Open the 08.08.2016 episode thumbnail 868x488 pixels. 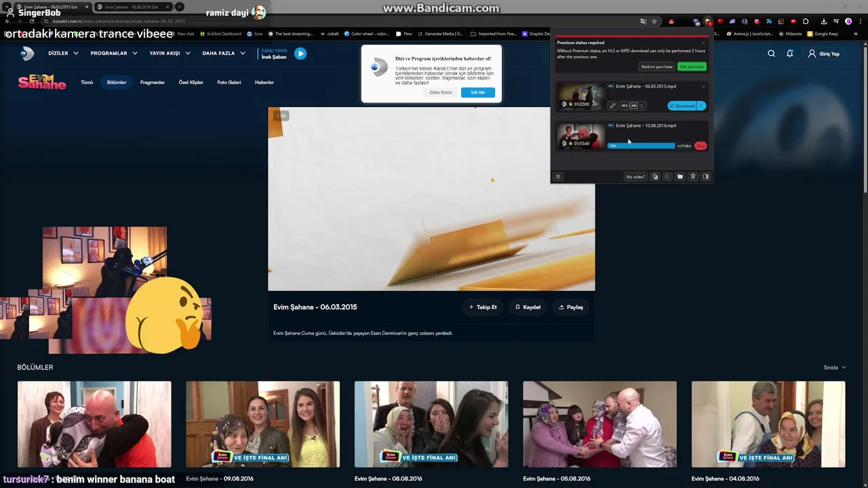pyautogui.click(x=431, y=424)
